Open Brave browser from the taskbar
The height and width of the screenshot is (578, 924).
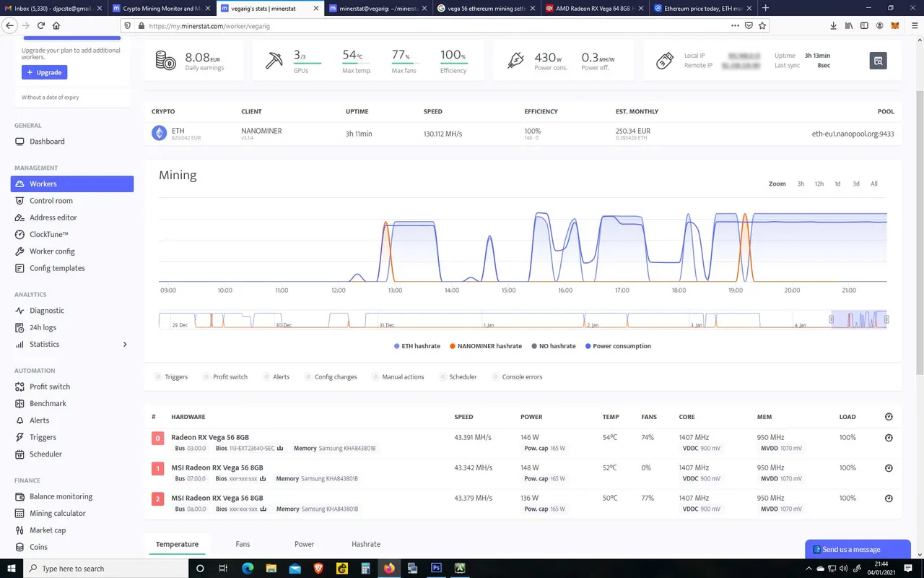pos(318,569)
